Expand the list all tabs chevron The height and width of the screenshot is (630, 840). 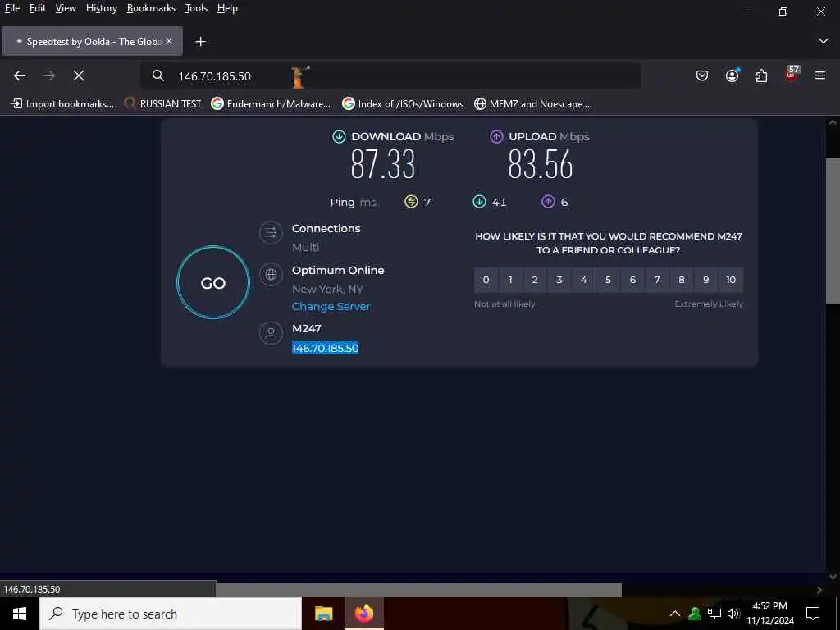point(824,41)
